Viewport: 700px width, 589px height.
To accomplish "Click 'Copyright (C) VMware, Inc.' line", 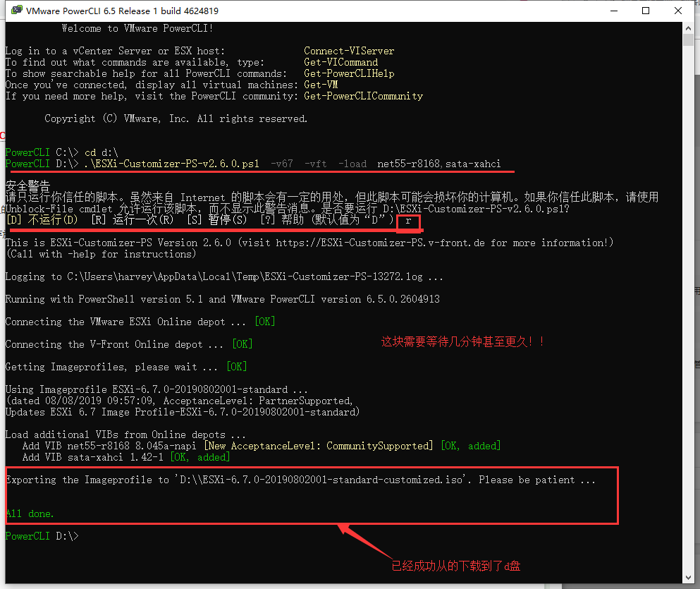I will tap(176, 119).
